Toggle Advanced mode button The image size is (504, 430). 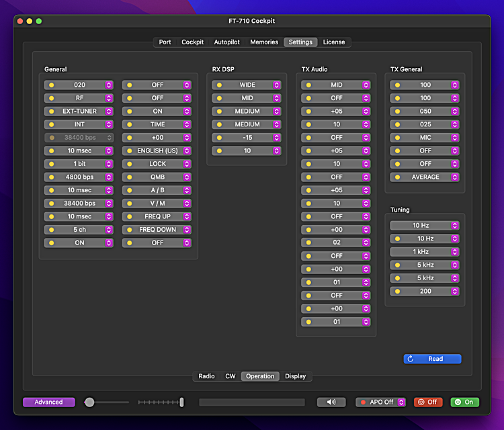(x=49, y=402)
